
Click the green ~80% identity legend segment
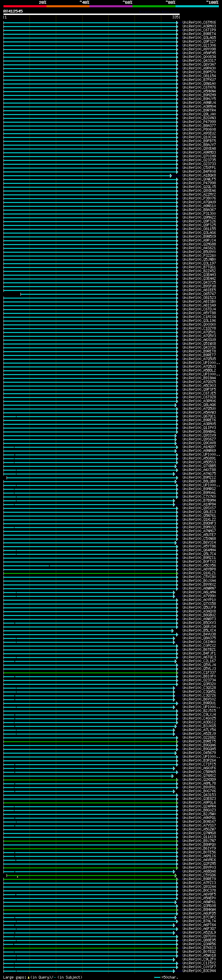[154, 6]
